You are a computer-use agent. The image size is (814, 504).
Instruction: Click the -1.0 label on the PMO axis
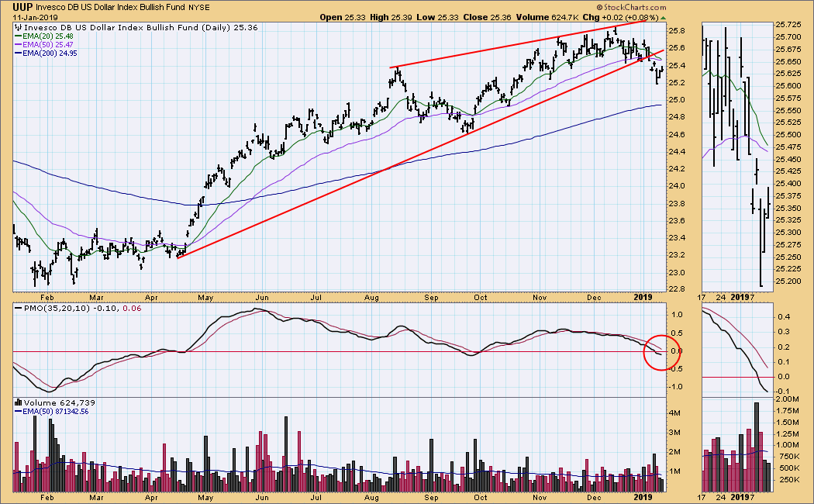676,387
